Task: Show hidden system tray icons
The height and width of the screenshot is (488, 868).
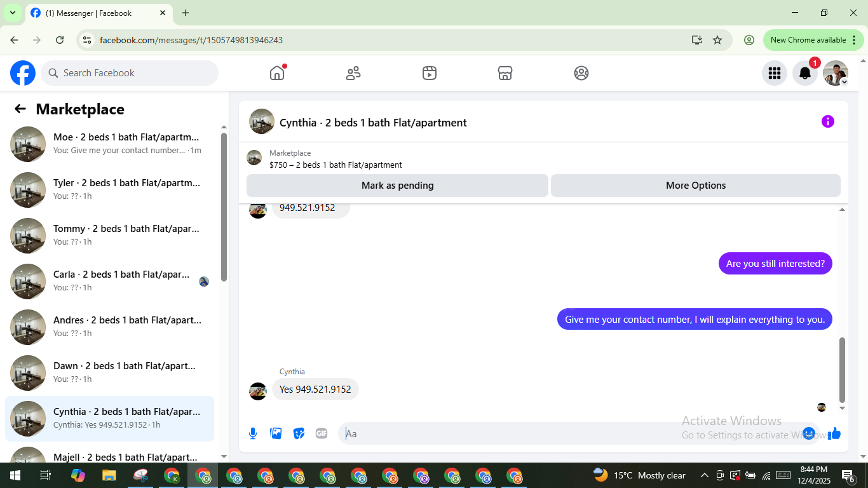Action: (704, 475)
